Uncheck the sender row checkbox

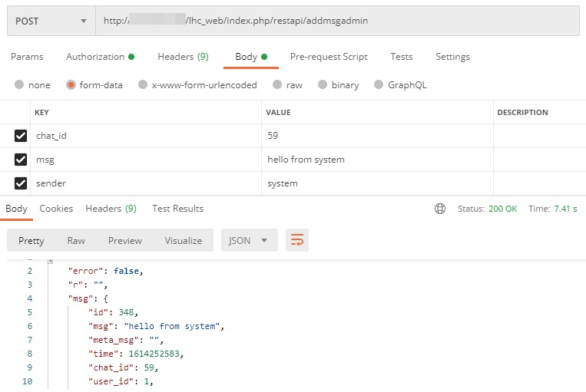(21, 183)
